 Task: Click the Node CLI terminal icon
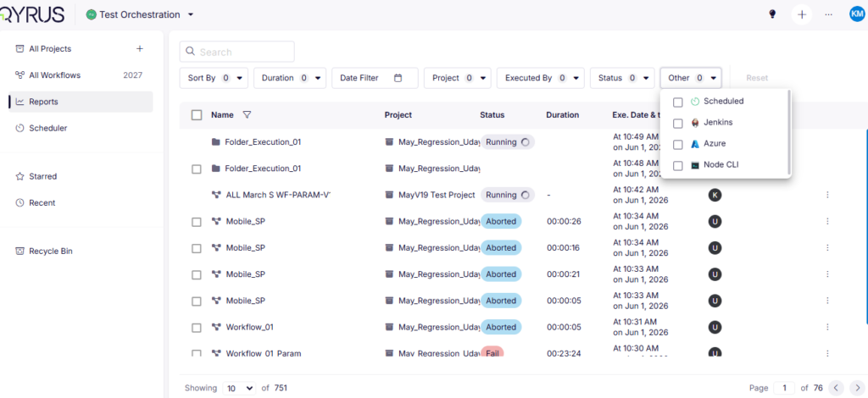[x=695, y=165]
